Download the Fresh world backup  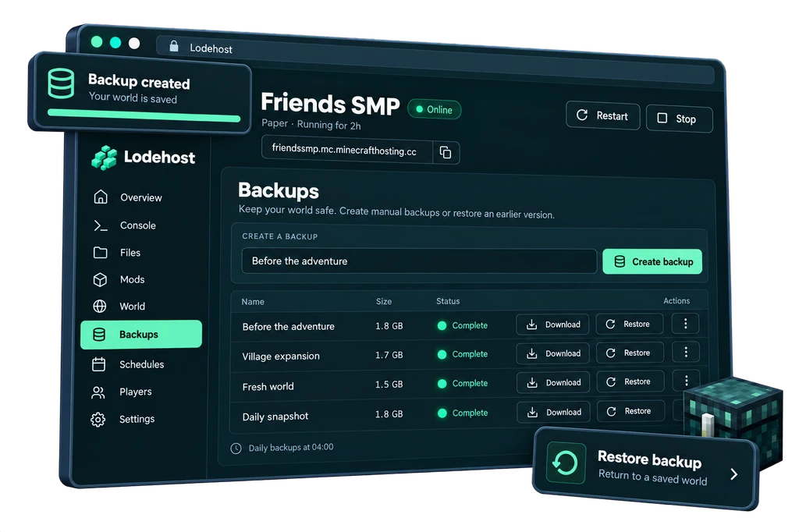click(x=553, y=383)
